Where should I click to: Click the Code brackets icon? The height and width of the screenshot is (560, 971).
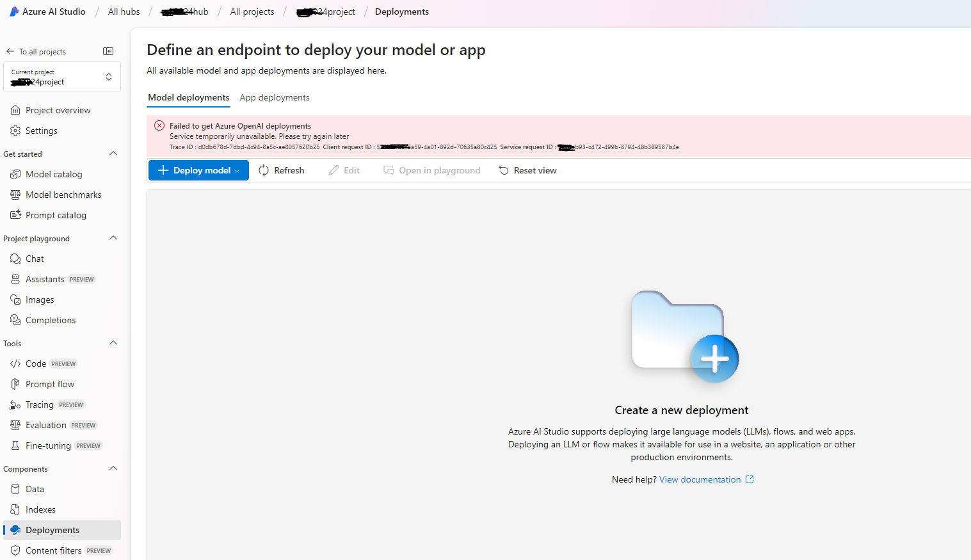pos(15,364)
